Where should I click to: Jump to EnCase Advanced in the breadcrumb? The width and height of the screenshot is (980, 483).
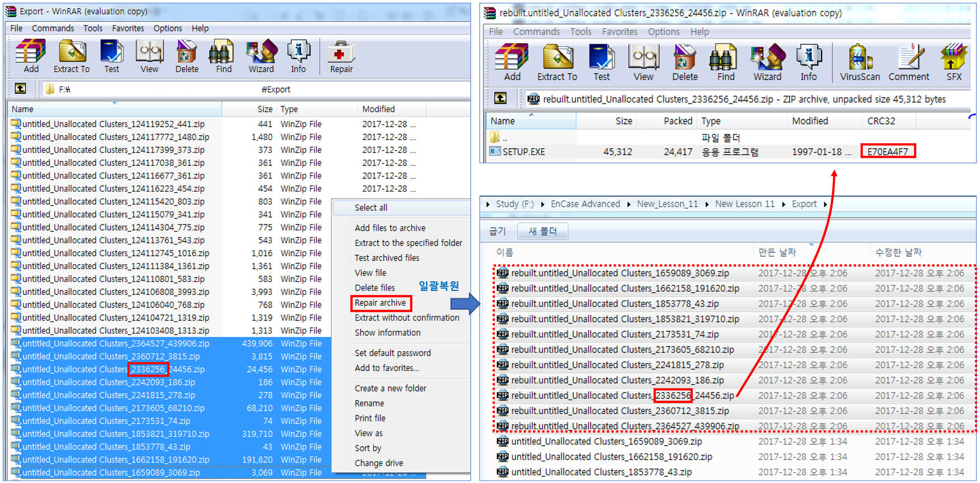point(585,204)
